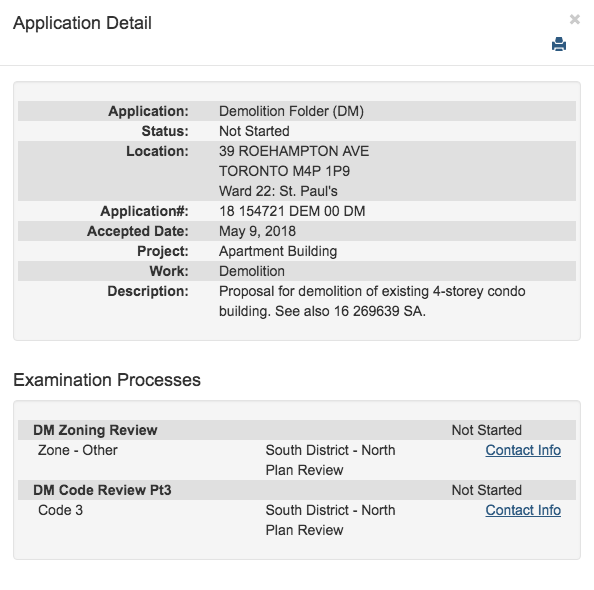Click the accepted date May 9, 2018
Viewport: 594px width, 590px height.
point(257,231)
